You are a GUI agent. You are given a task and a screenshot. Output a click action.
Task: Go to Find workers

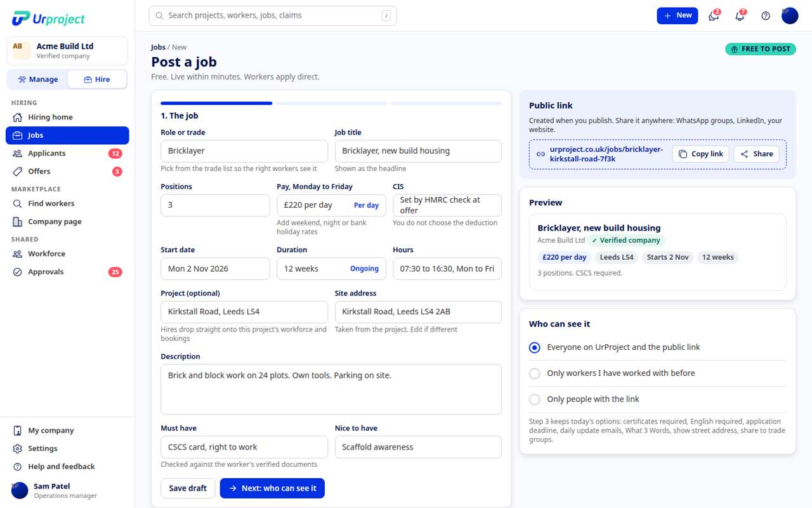click(67, 204)
